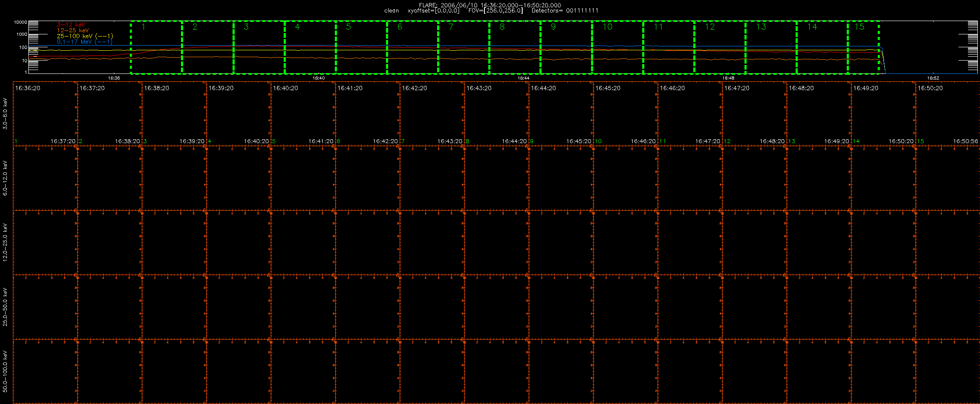The height and width of the screenshot is (404, 980).
Task: Click the '16:48' light-curve time tick label
Action: [x=728, y=78]
